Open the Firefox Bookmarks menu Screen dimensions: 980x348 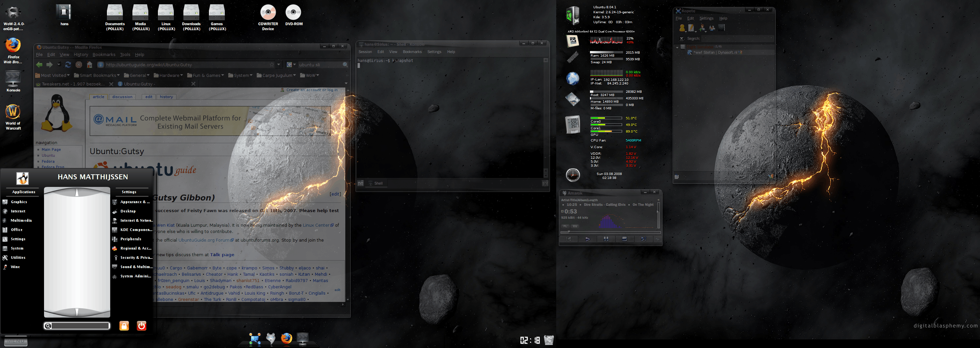tap(104, 55)
